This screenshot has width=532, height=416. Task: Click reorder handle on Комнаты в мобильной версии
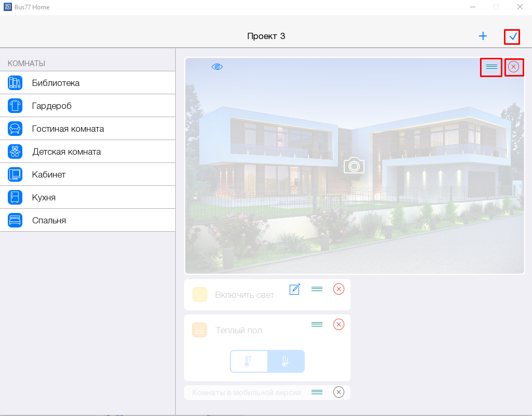[x=317, y=392]
